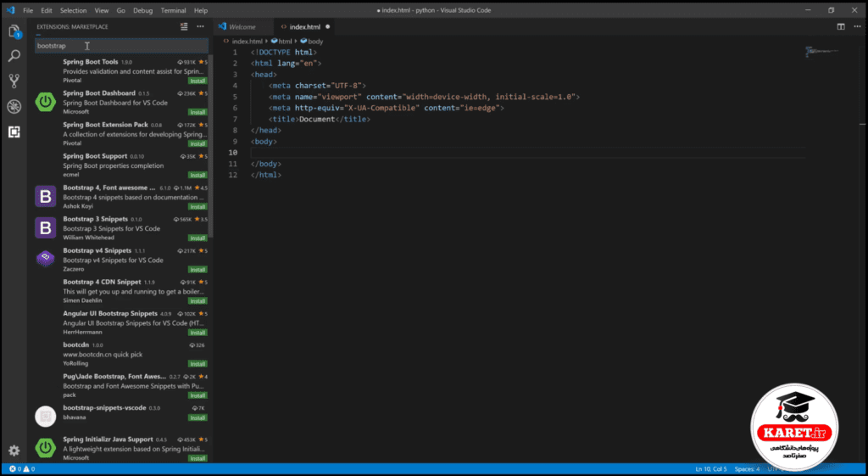Open the Search view icon
Screen dimensions: 868x476
pos(14,56)
